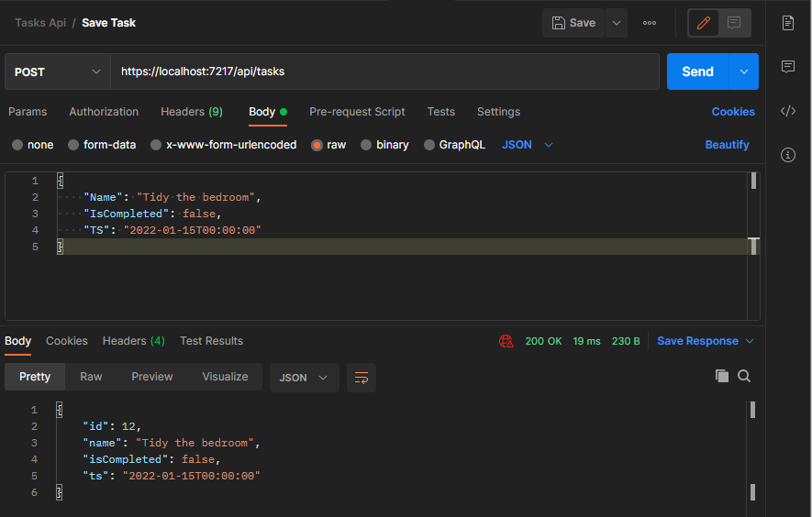Viewport: 812px width, 517px height.
Task: Click the 230 B response size
Action: point(626,341)
